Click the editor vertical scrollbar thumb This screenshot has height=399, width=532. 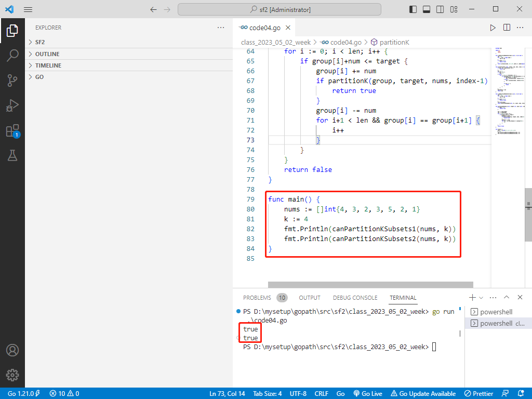528,215
